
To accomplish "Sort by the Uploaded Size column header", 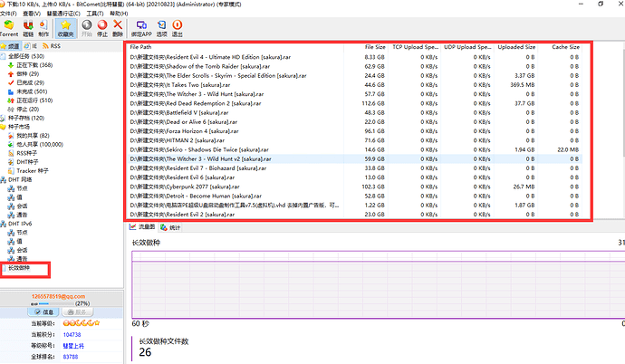I will tap(515, 47).
